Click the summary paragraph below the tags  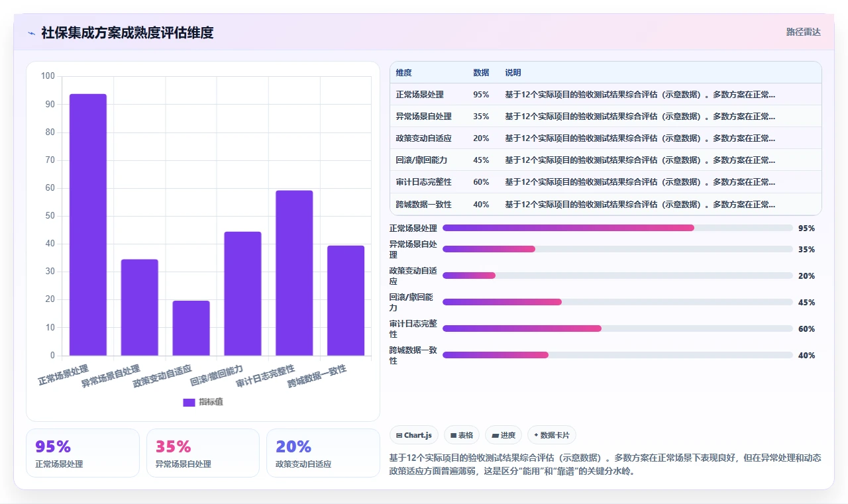[x=606, y=465]
